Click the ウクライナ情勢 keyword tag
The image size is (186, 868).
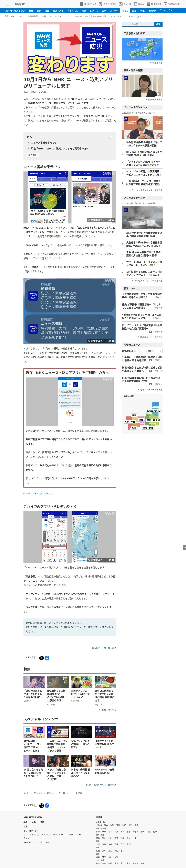point(82,16)
